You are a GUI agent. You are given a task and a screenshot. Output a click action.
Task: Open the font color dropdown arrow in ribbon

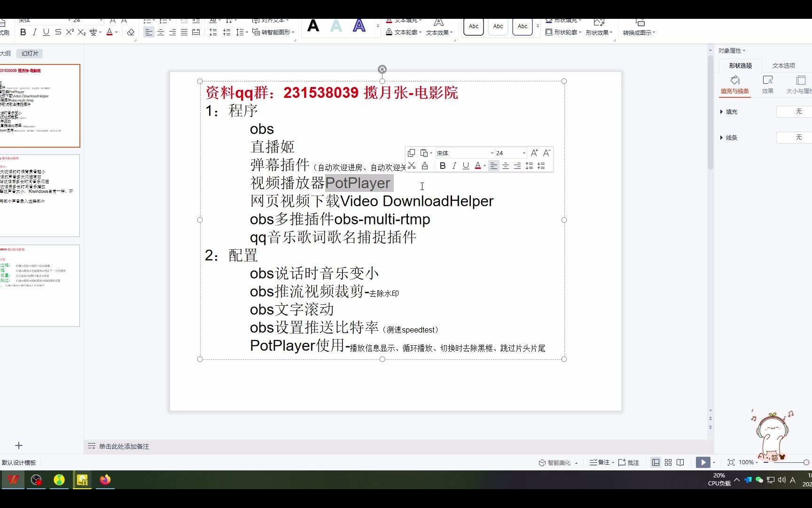click(x=117, y=32)
